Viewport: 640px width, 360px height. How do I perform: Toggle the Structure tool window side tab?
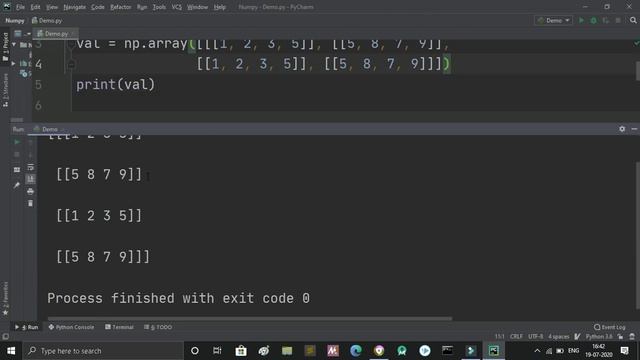click(5, 90)
